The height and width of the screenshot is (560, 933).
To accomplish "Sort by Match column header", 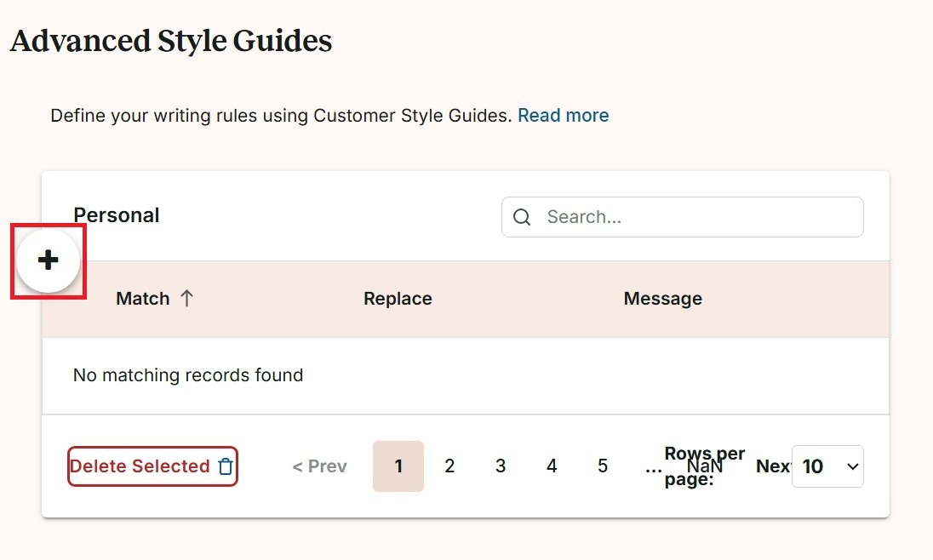I will point(143,298).
